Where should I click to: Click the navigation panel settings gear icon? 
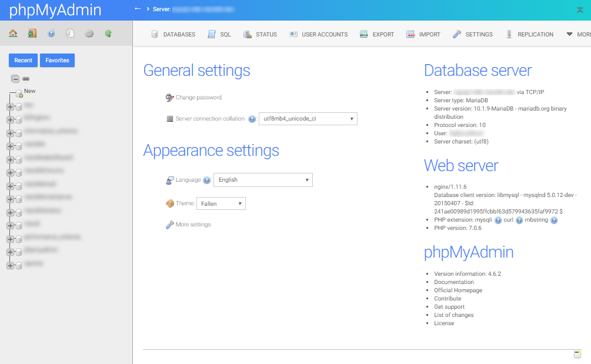(89, 34)
